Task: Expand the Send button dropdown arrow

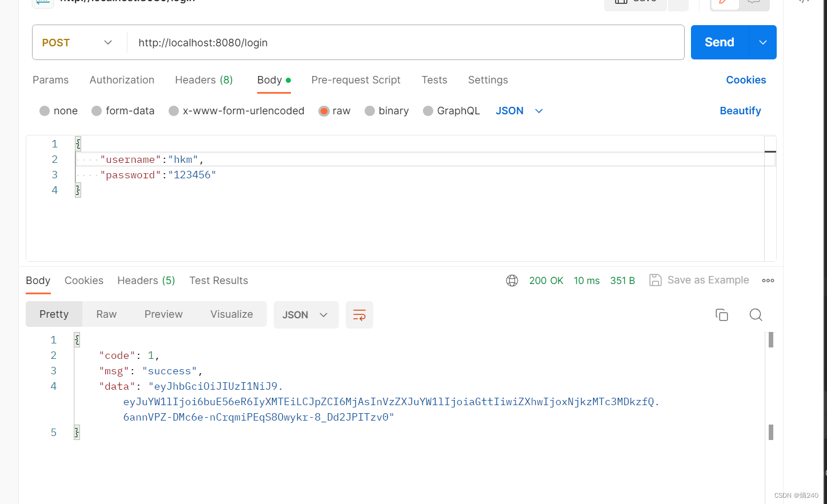Action: (762, 42)
